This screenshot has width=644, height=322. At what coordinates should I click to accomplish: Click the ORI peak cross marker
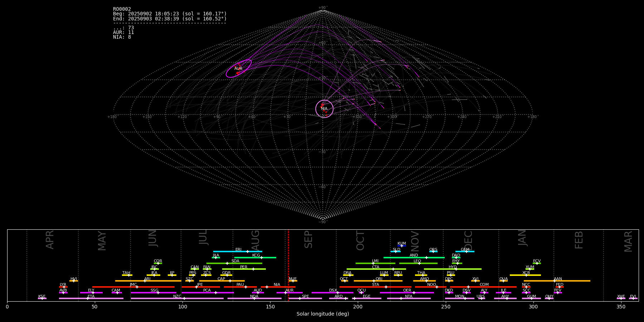(x=374, y=281)
